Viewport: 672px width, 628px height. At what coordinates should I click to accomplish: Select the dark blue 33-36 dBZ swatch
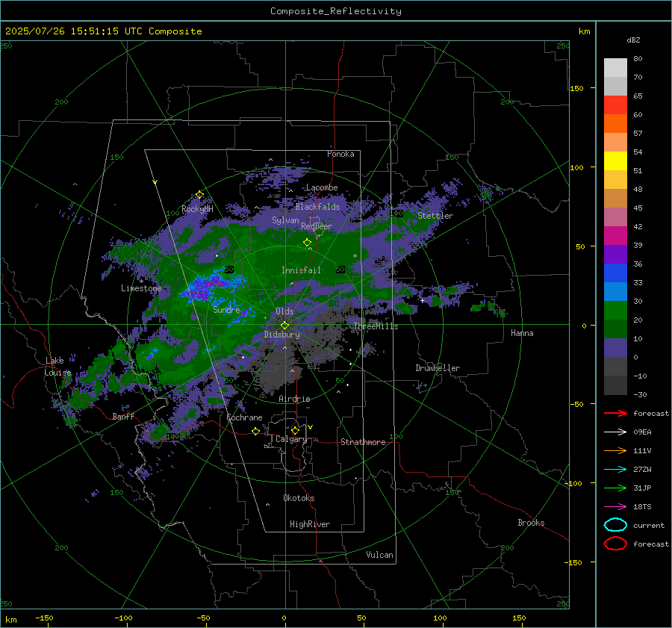[615, 273]
